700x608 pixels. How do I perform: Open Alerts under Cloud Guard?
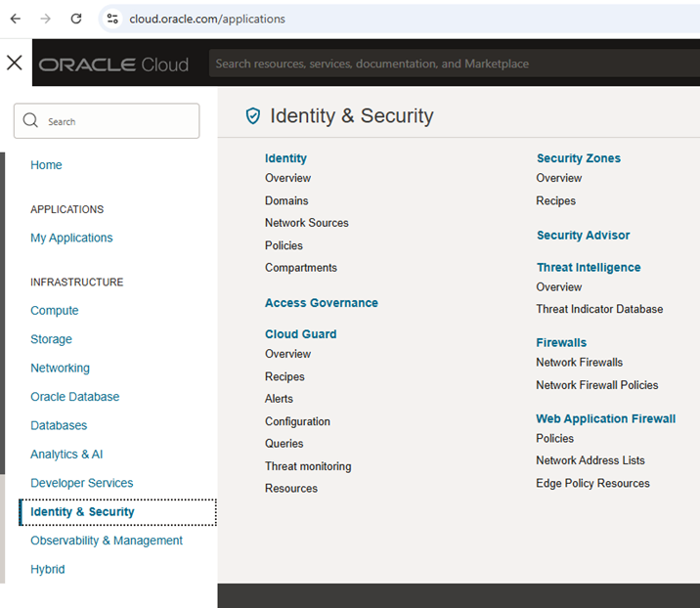click(279, 399)
